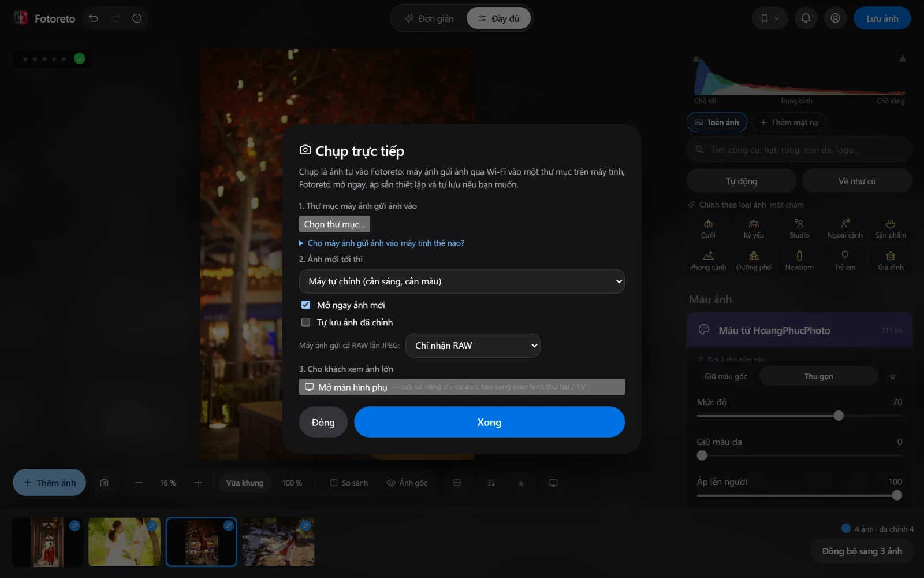Viewport: 924px width, 578px height.
Task: Select the Cưới photo type icon
Action: pos(708,229)
